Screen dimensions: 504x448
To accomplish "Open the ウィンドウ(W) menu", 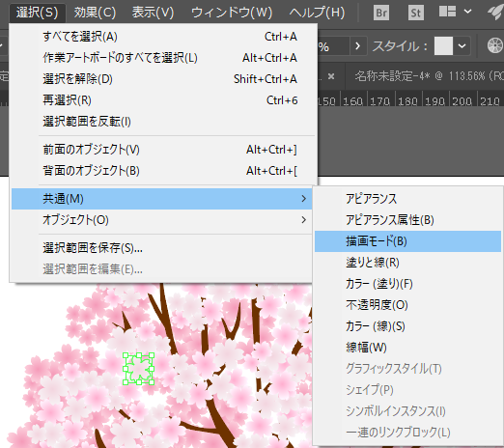I will pos(232,13).
